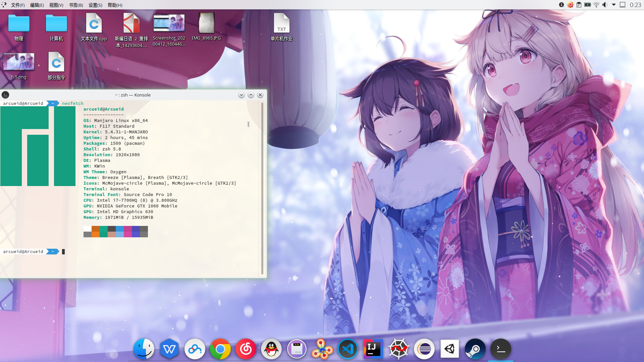Open IntelliJ IDEA in the dock
Screen dimensions: 644x362
pyautogui.click(x=373, y=349)
